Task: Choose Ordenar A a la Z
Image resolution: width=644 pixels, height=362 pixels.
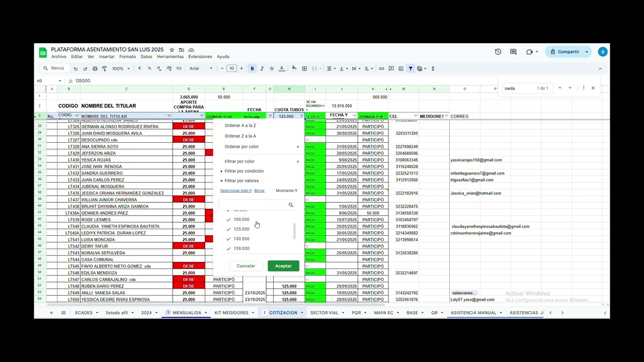Action: click(240, 126)
